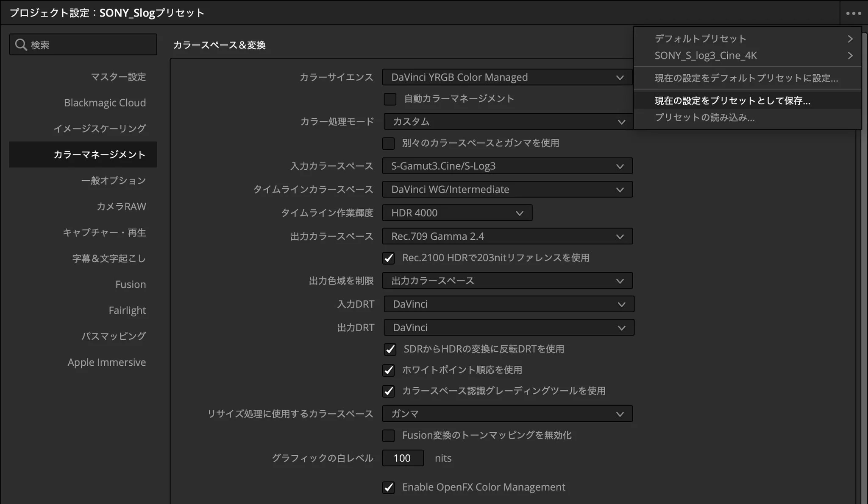Expand the デフォルトプリセット submenu arrow

[850, 39]
